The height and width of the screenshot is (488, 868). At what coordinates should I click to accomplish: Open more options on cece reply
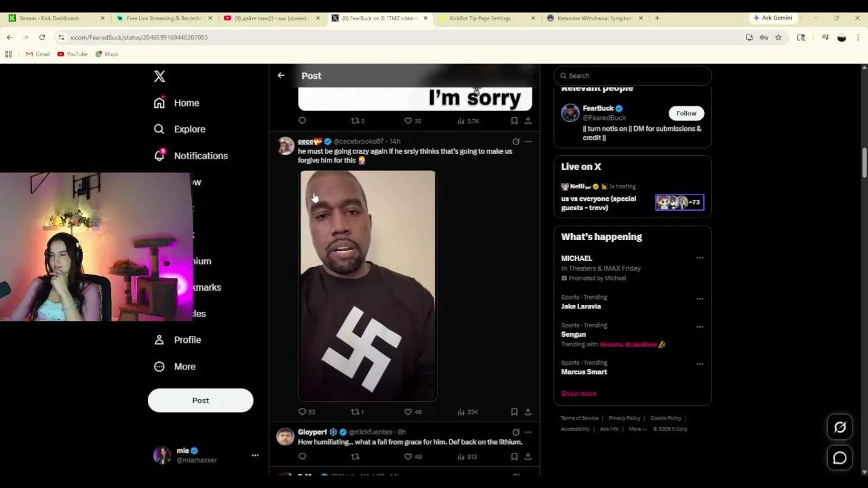pos(528,142)
